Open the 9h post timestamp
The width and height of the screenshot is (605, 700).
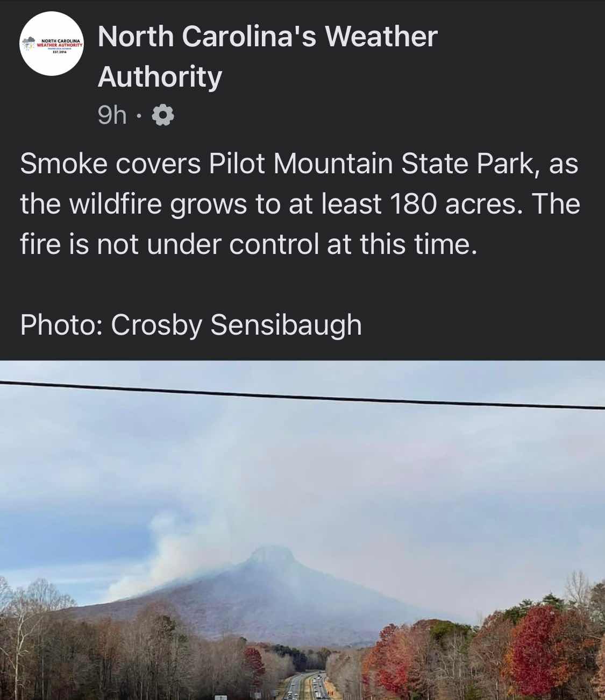click(112, 115)
